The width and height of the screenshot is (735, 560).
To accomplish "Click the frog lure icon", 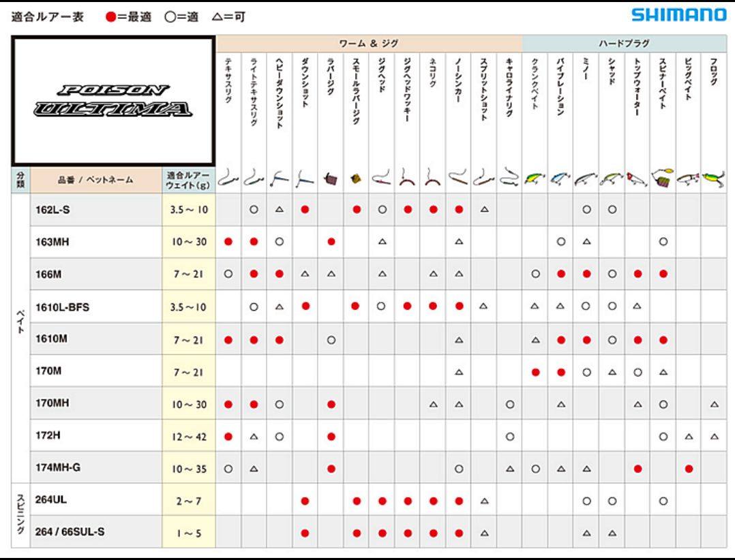I will [x=713, y=178].
